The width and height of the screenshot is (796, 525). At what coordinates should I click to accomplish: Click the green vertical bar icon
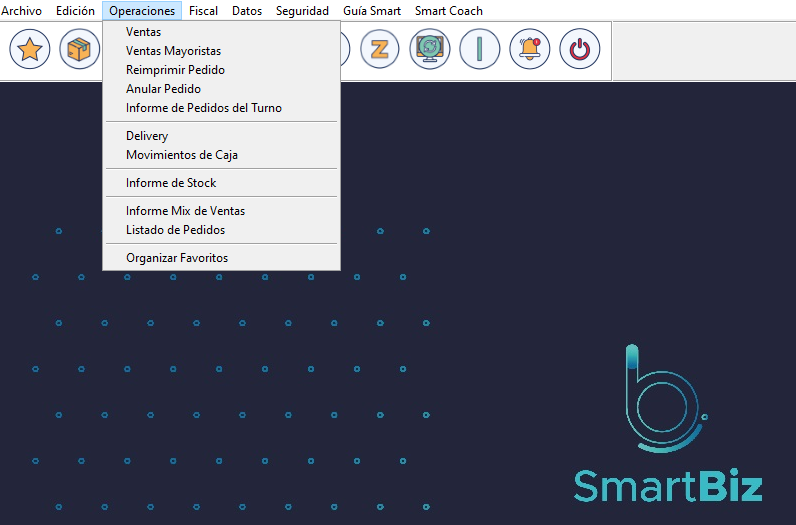click(480, 49)
